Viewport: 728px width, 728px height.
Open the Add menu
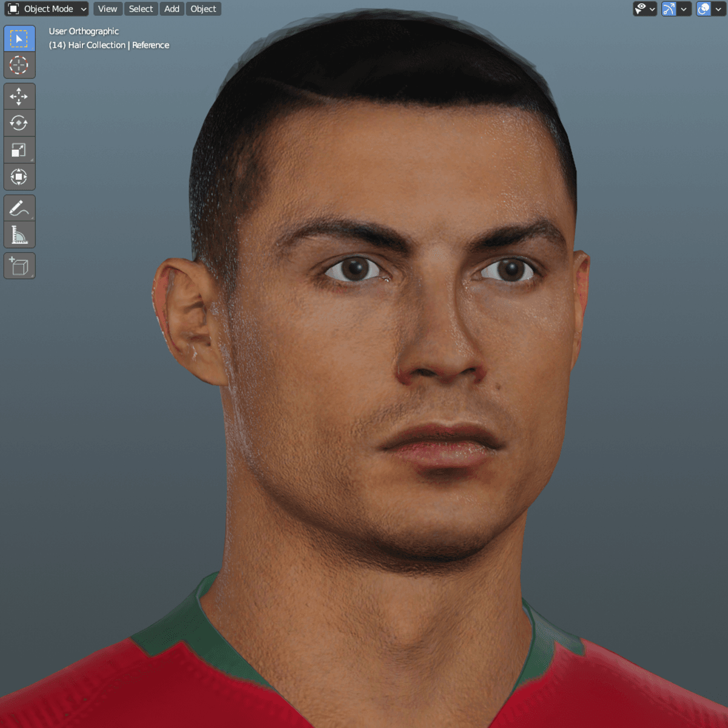(172, 9)
